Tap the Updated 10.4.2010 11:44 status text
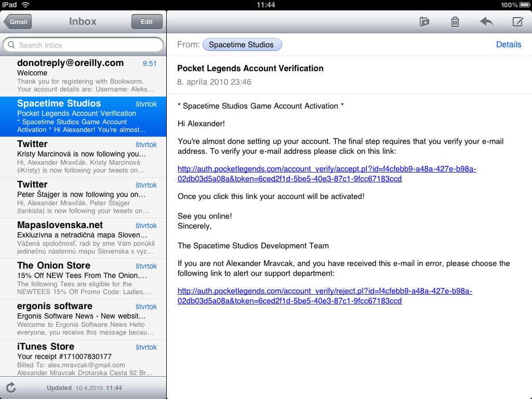 tap(84, 388)
